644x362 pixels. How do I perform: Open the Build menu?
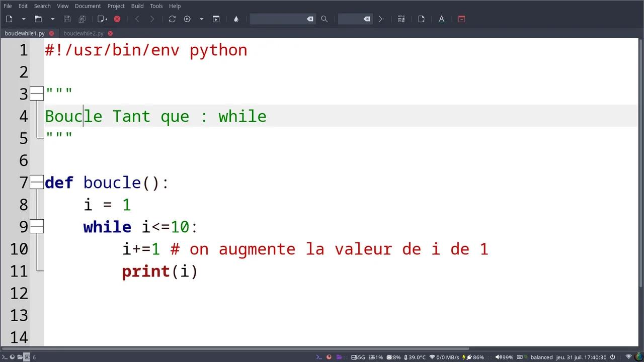[137, 6]
